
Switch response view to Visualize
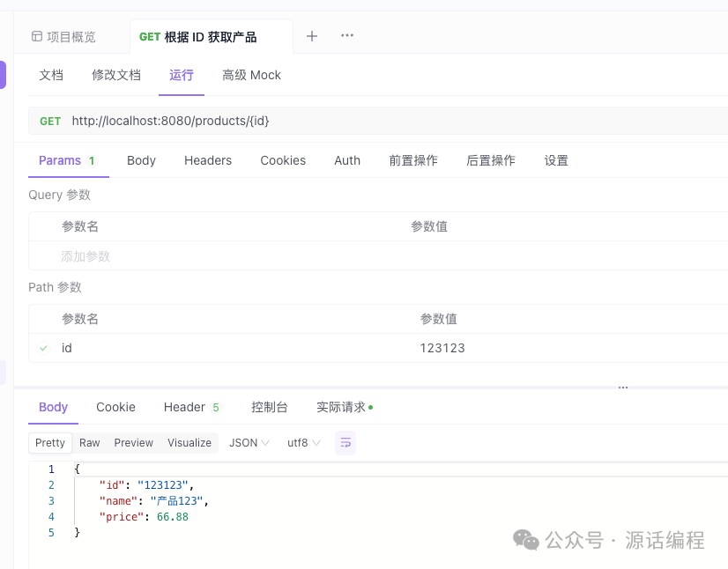click(189, 443)
